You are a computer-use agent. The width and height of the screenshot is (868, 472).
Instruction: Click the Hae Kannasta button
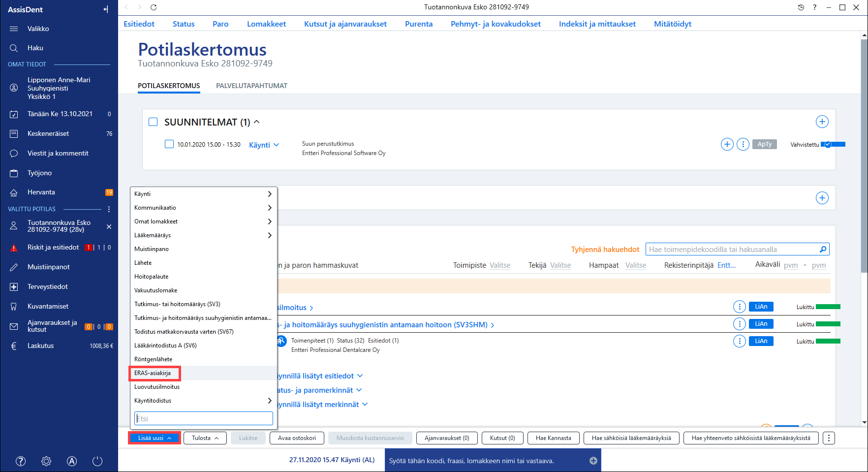pos(554,438)
